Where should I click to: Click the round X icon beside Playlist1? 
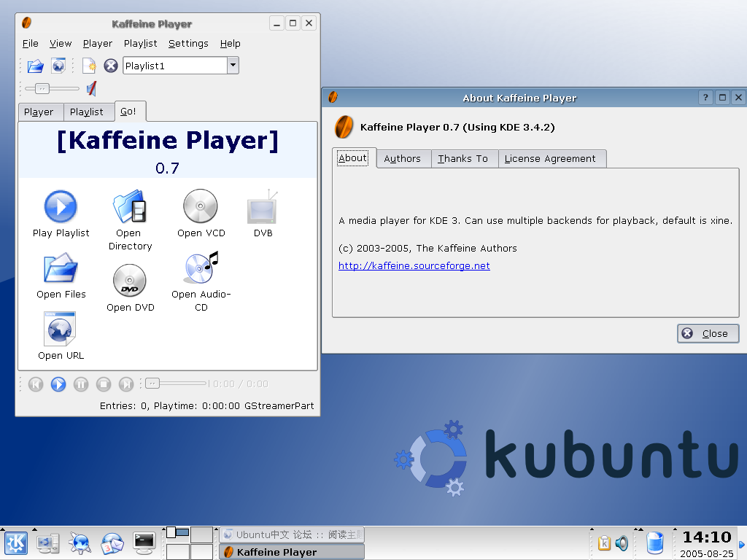111,66
